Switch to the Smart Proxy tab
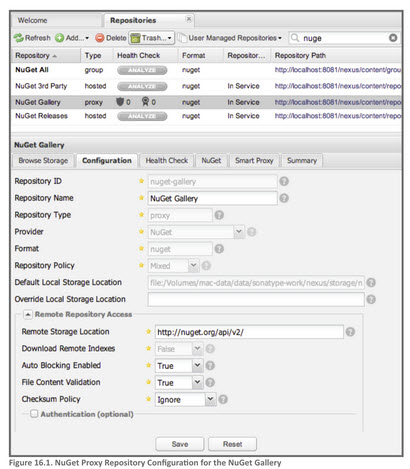Viewport: 410px width, 469px height. pos(254,161)
